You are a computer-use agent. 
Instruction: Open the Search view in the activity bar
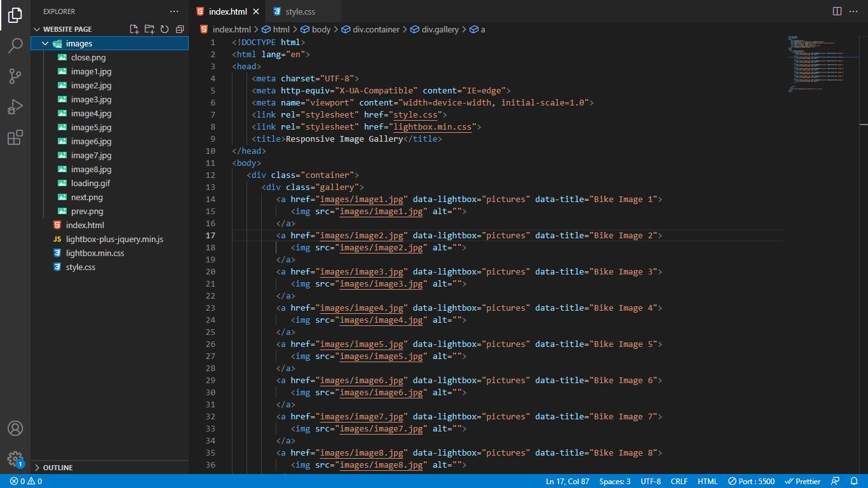[15, 46]
